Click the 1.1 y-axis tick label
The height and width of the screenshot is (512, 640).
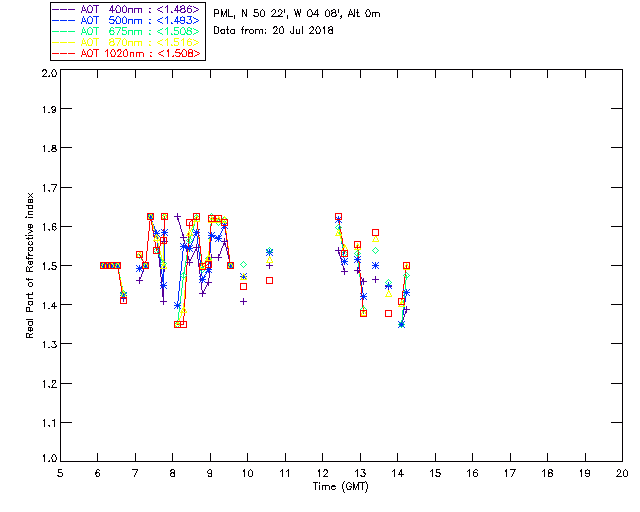[49, 423]
